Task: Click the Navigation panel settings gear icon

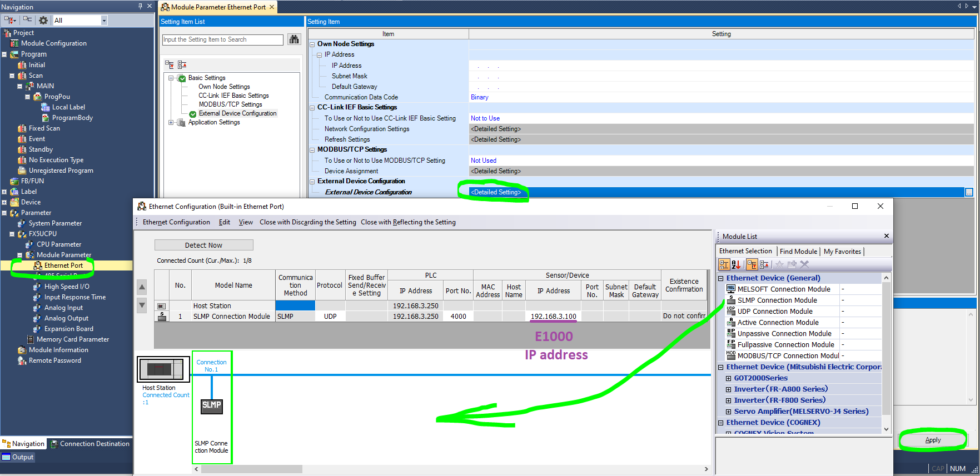Action: pyautogui.click(x=43, y=20)
